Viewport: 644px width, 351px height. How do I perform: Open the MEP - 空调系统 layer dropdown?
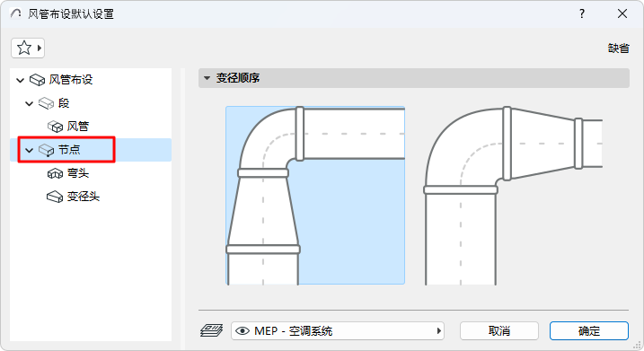(x=338, y=331)
